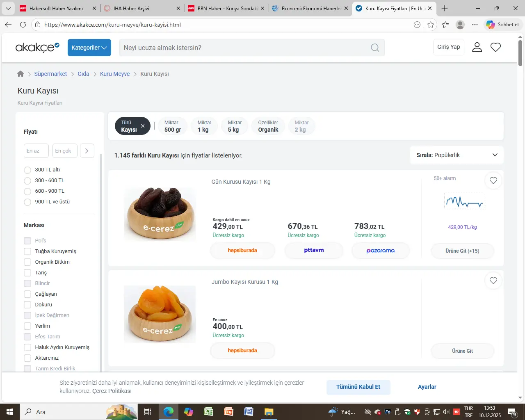Select the 300 TL altı price option

27,170
